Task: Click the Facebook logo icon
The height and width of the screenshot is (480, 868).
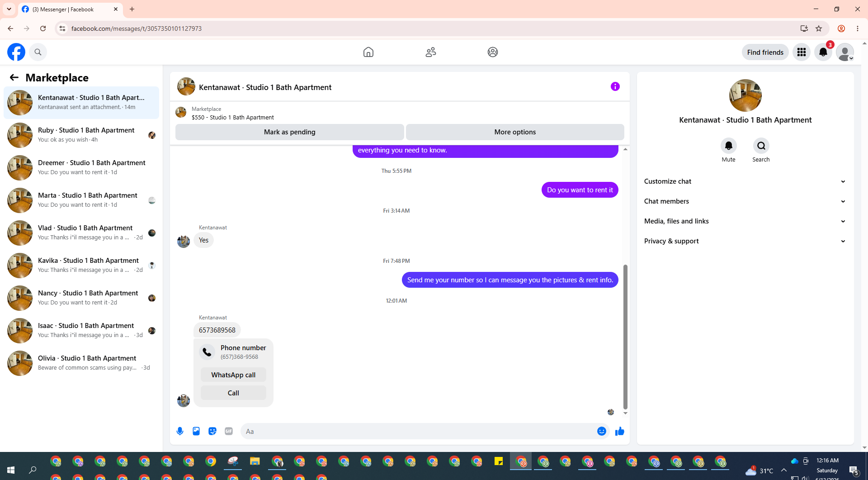Action: (x=16, y=52)
